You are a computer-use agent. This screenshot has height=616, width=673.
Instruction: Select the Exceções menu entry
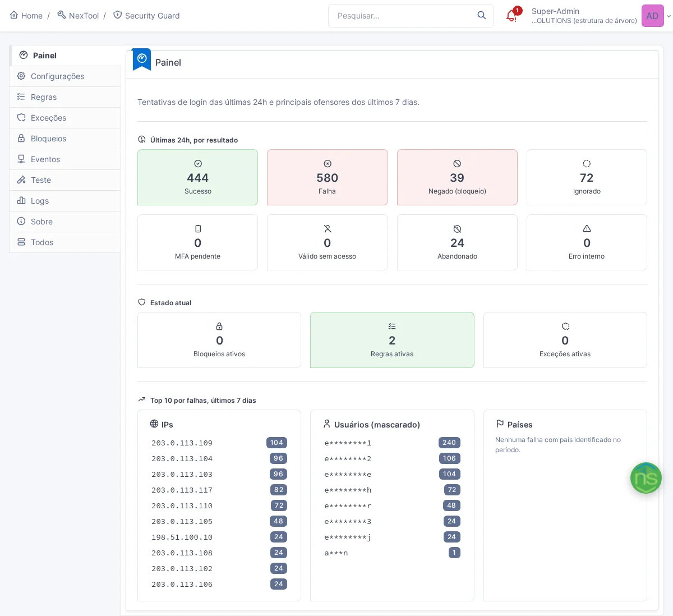pos(65,118)
